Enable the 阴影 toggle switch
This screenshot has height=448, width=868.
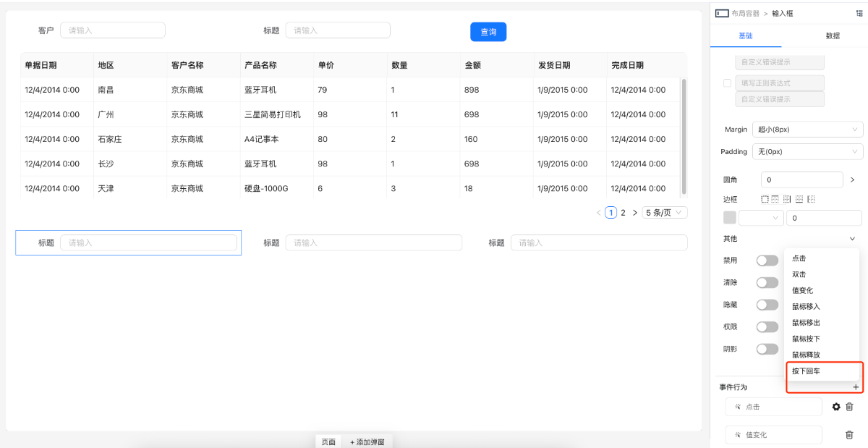coord(767,349)
